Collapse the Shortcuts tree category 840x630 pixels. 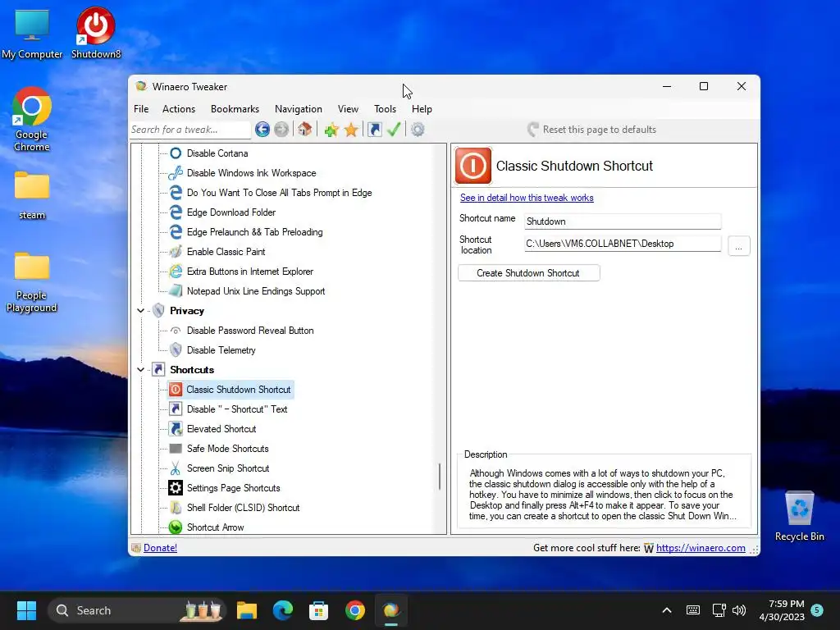click(x=141, y=370)
